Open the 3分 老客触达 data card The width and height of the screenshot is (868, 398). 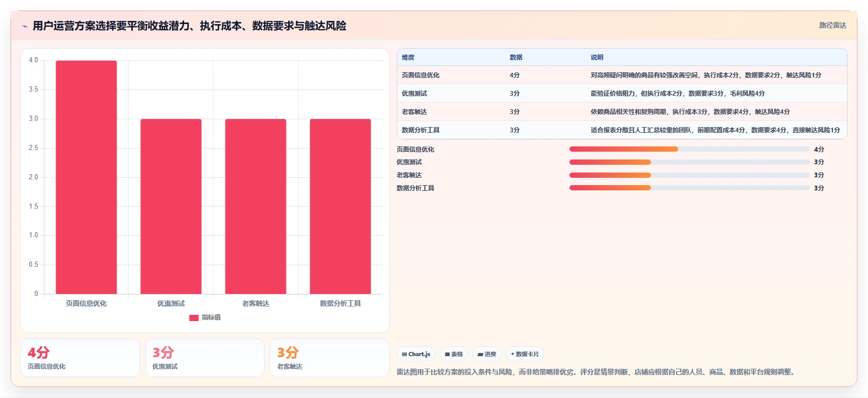(x=329, y=358)
